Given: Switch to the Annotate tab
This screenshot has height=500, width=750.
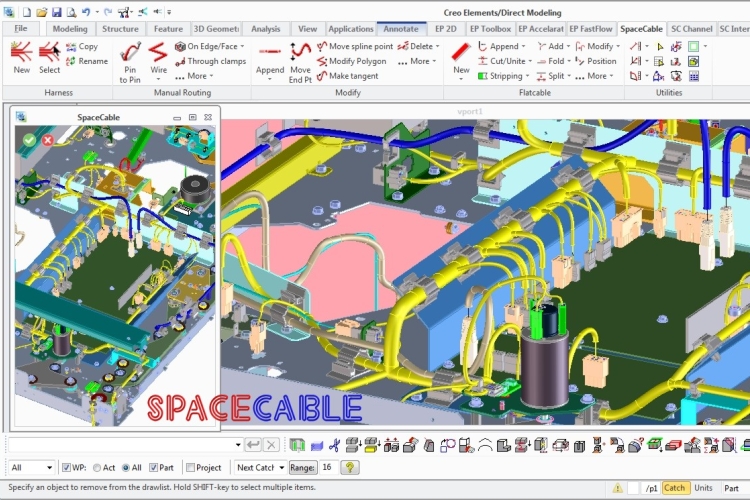Looking at the screenshot, I should pyautogui.click(x=401, y=29).
